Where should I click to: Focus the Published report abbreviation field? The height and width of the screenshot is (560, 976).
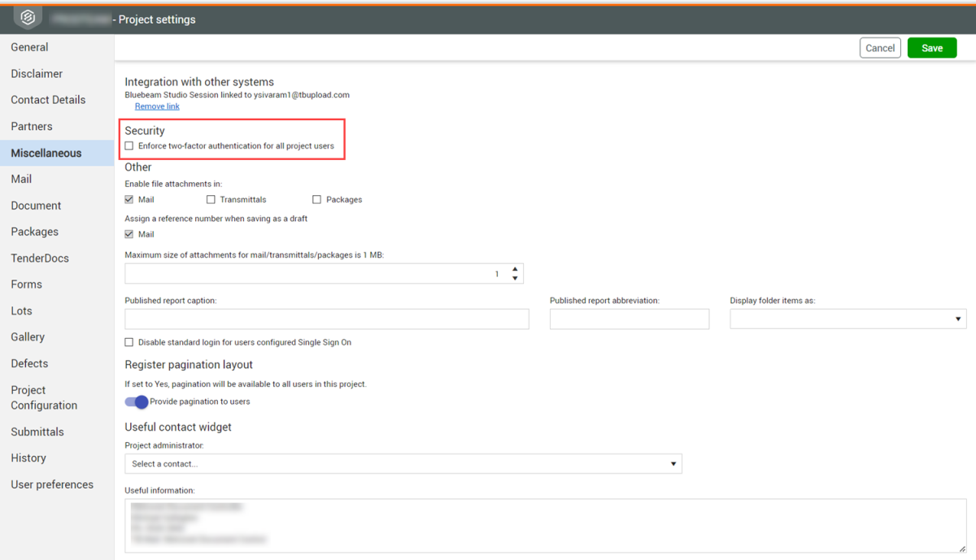pyautogui.click(x=629, y=319)
